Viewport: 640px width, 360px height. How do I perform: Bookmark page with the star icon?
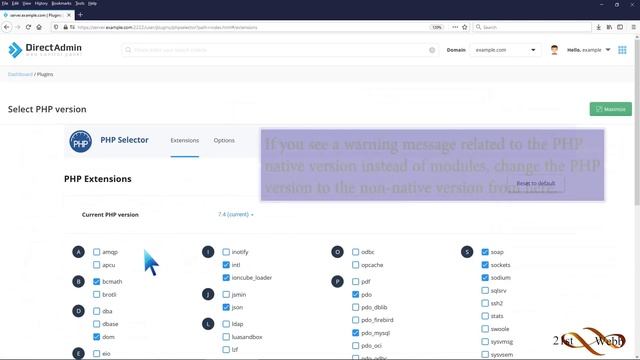coord(464,27)
